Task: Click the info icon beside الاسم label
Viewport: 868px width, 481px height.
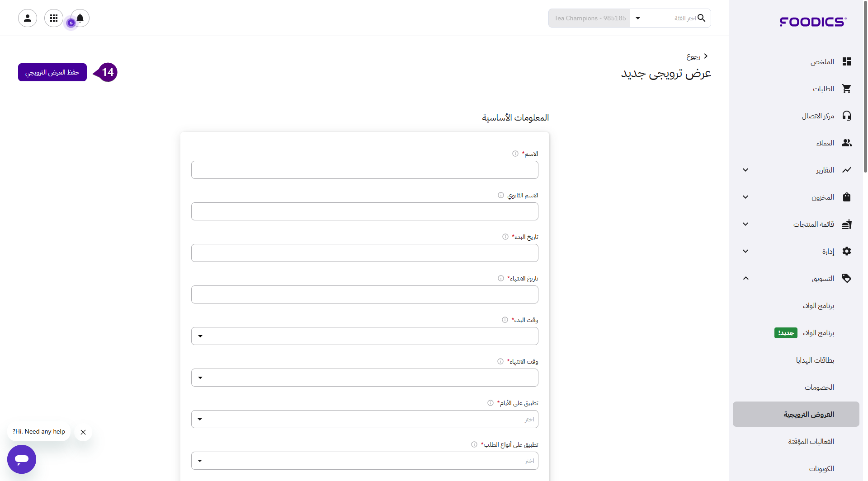Action: tap(515, 154)
